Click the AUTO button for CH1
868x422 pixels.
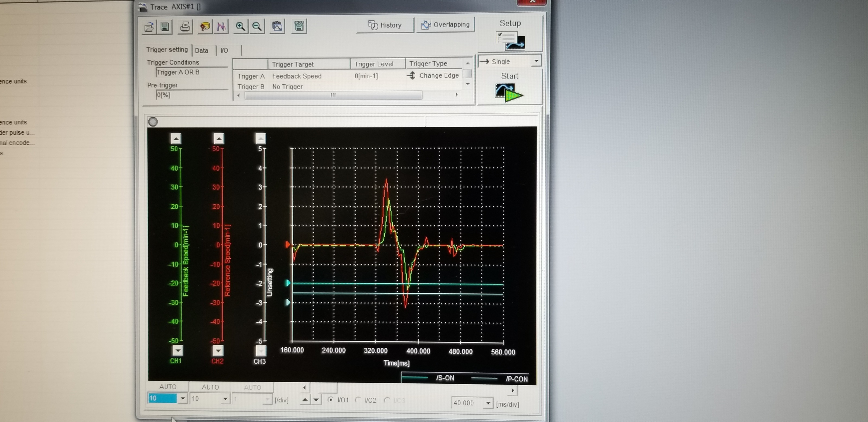[x=168, y=387]
